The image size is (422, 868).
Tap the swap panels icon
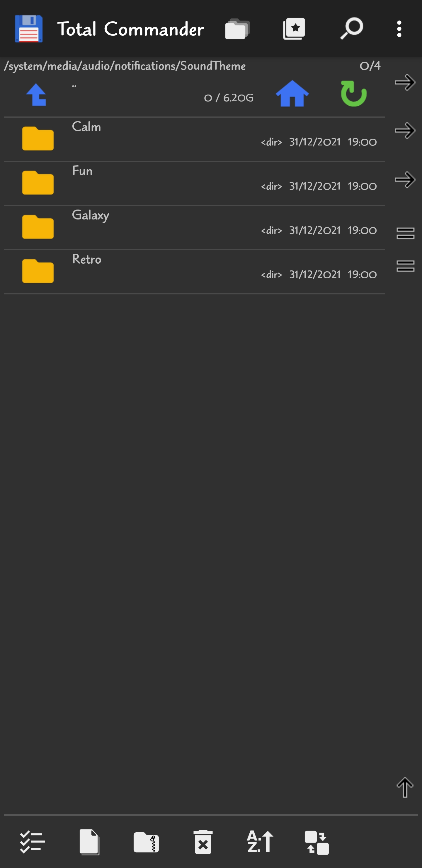316,842
